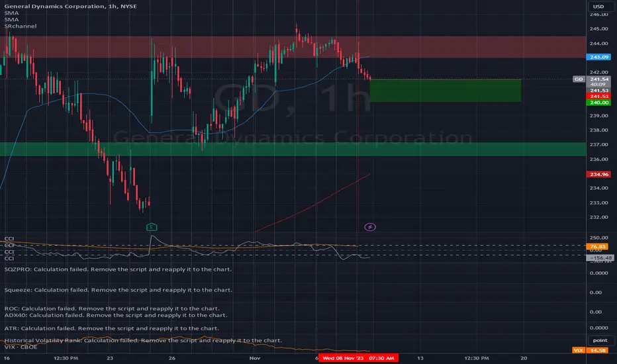The height and width of the screenshot is (364, 617).
Task: Click the red 234.96 price label
Action: pyautogui.click(x=598, y=174)
